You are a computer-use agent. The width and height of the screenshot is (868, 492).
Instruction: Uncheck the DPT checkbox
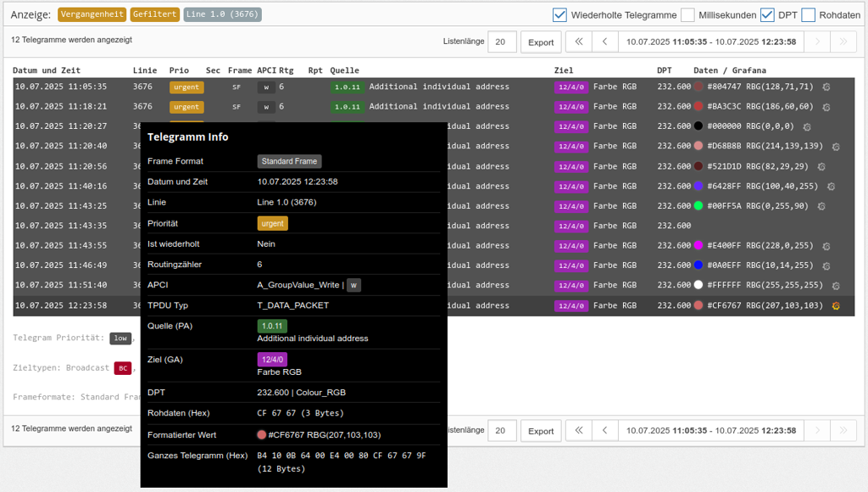767,15
